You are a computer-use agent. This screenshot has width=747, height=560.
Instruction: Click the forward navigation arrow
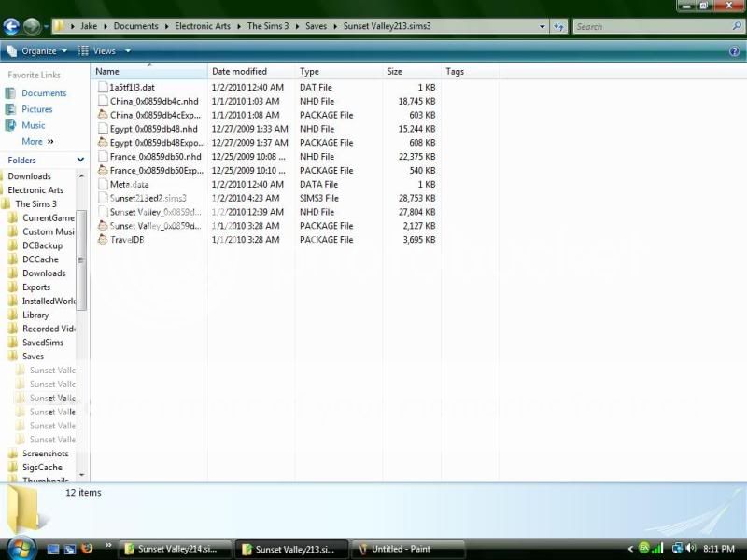click(30, 26)
